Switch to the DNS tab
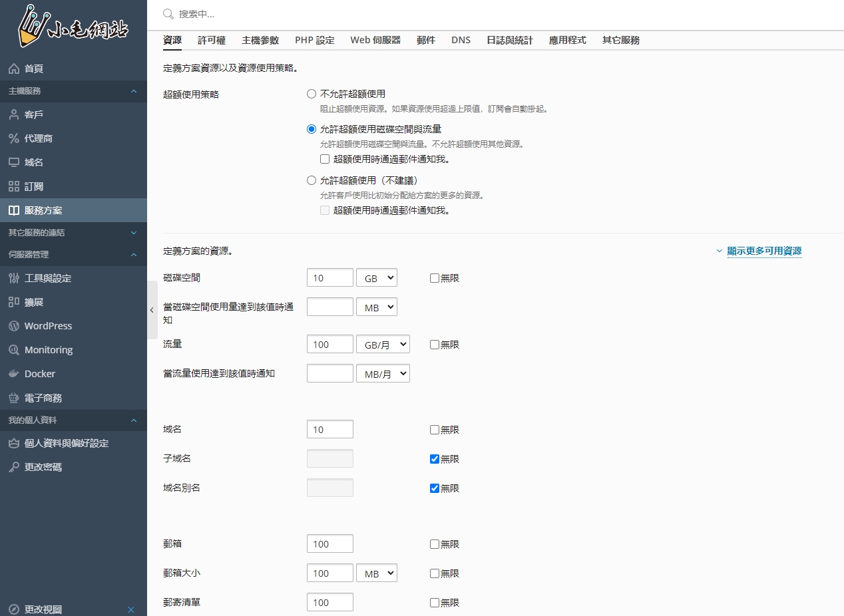Viewport: 844px width, 616px height. pyautogui.click(x=461, y=40)
